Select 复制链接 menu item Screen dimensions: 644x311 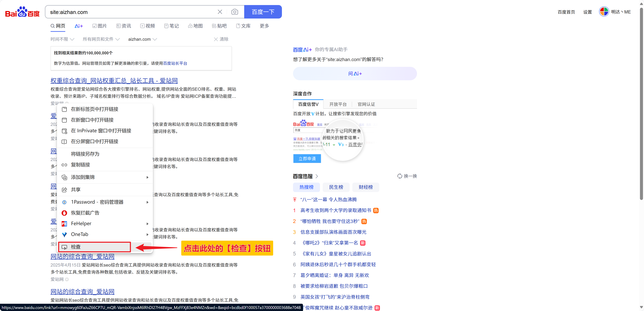point(105,165)
